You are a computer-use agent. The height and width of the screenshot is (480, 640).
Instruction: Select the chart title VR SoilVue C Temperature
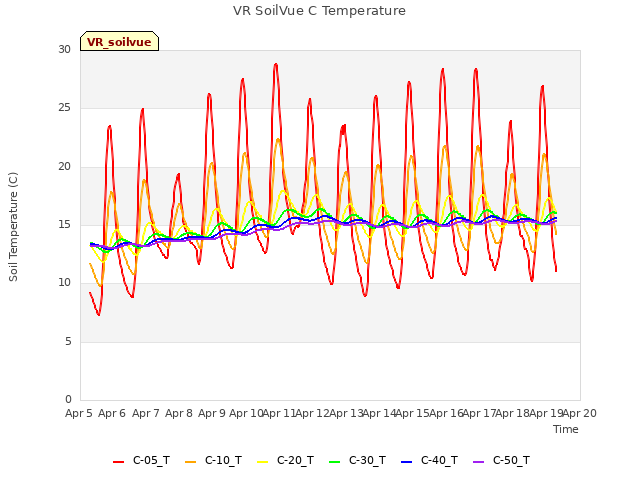320,11
